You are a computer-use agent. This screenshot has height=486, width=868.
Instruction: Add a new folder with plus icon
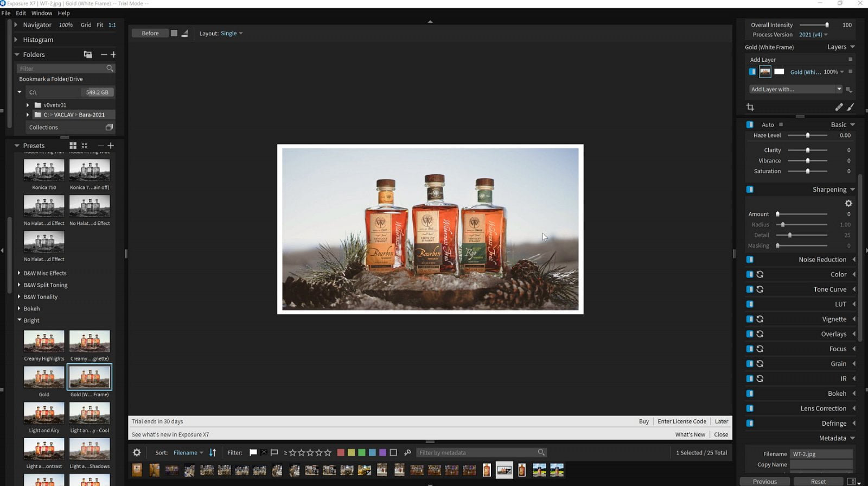pyautogui.click(x=113, y=54)
